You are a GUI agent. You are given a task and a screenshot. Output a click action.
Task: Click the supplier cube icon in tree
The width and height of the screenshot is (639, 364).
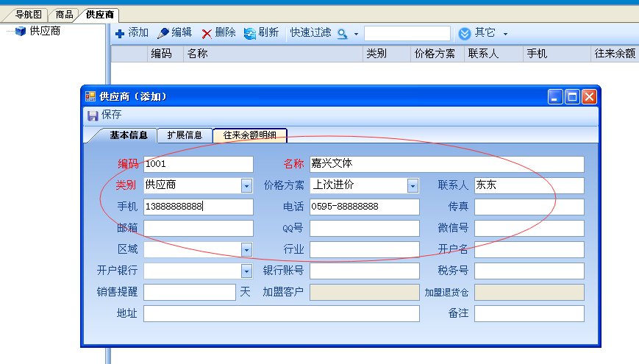pos(21,31)
